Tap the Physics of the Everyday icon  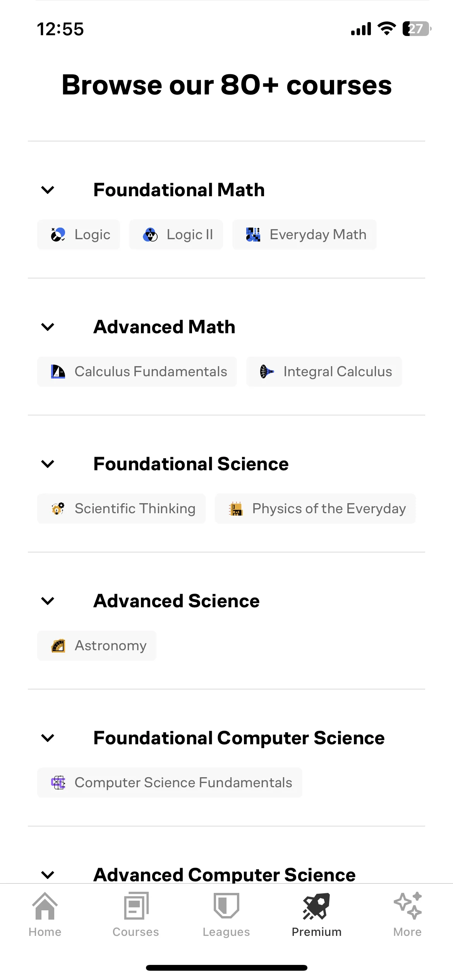(x=236, y=509)
